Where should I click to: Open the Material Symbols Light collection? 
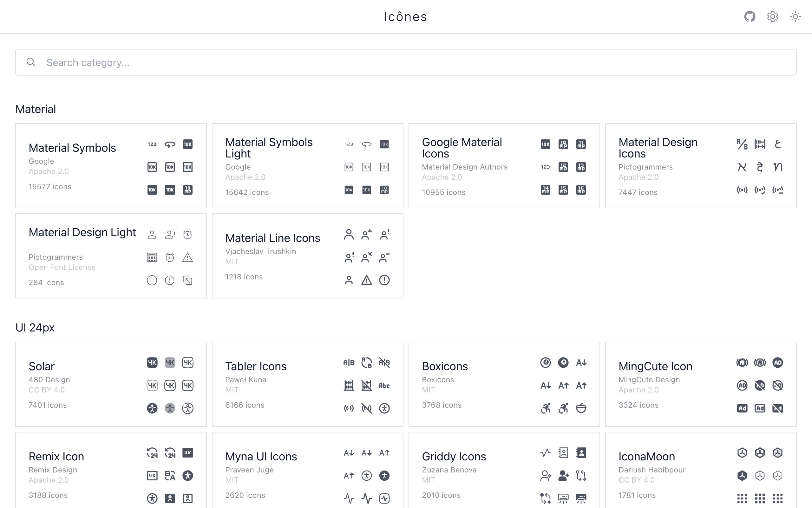[x=308, y=166]
